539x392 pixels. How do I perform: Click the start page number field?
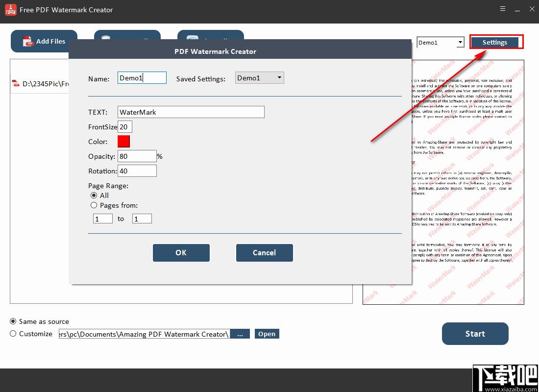click(x=103, y=219)
